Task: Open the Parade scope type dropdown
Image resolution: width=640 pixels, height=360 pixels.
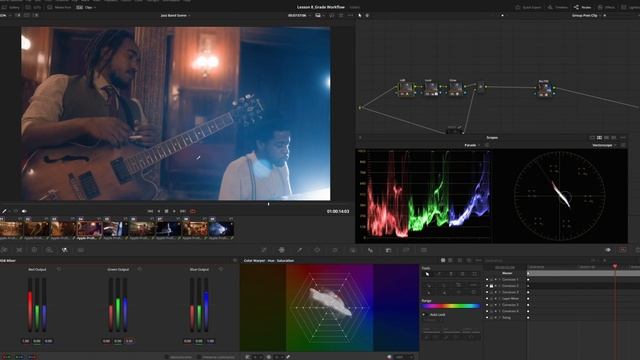Action: pyautogui.click(x=473, y=145)
